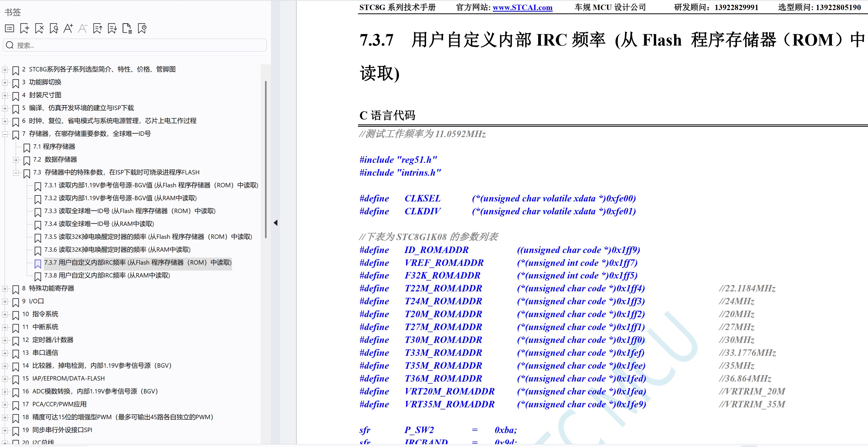This screenshot has width=868, height=447.
Task: Collapse the bookmark side panel arrow
Action: coord(276,223)
